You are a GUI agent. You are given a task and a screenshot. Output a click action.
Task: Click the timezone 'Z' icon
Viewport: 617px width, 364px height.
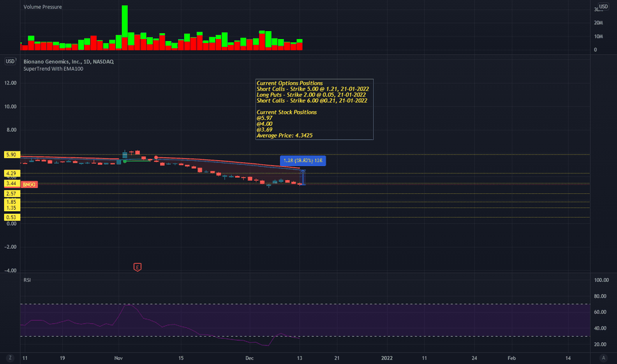10,357
